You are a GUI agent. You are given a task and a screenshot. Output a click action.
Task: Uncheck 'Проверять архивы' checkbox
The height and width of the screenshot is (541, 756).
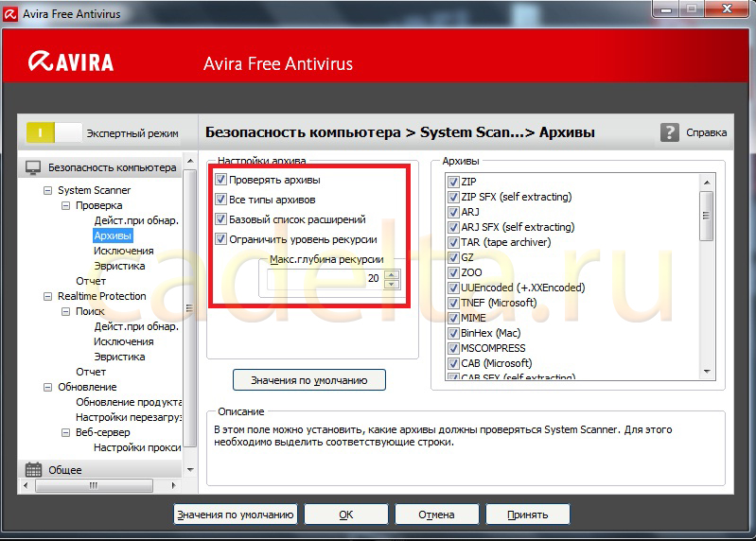[220, 180]
